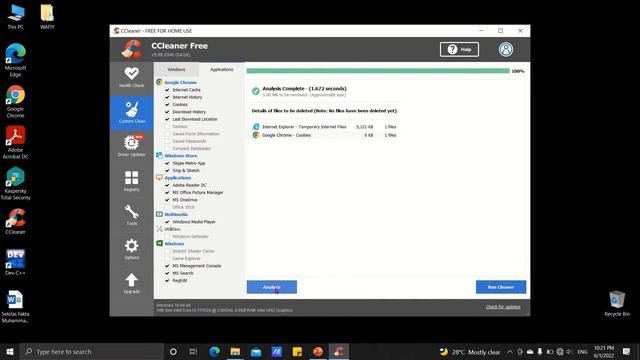Open the Options gear section
This screenshot has height=360, width=640.
(x=131, y=249)
